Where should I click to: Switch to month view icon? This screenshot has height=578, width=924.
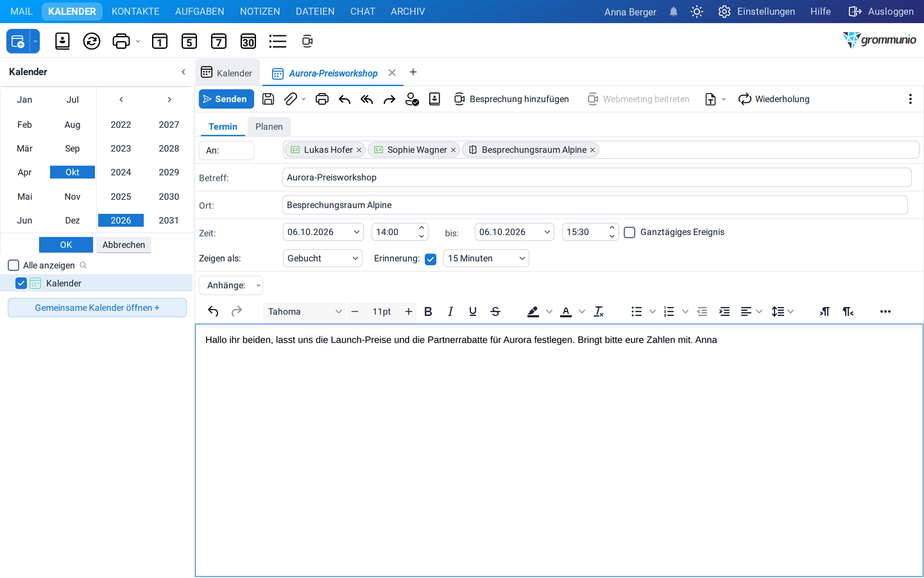[248, 41]
